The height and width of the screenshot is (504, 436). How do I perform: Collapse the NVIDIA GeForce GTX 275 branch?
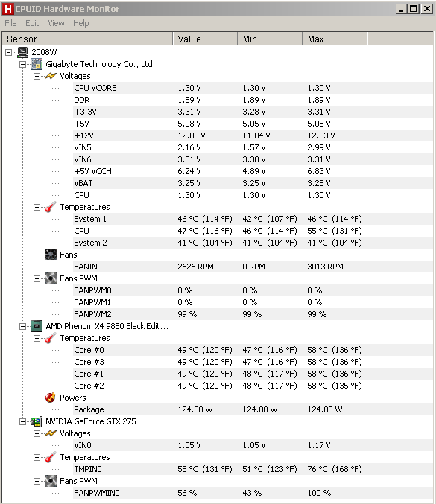(23, 421)
